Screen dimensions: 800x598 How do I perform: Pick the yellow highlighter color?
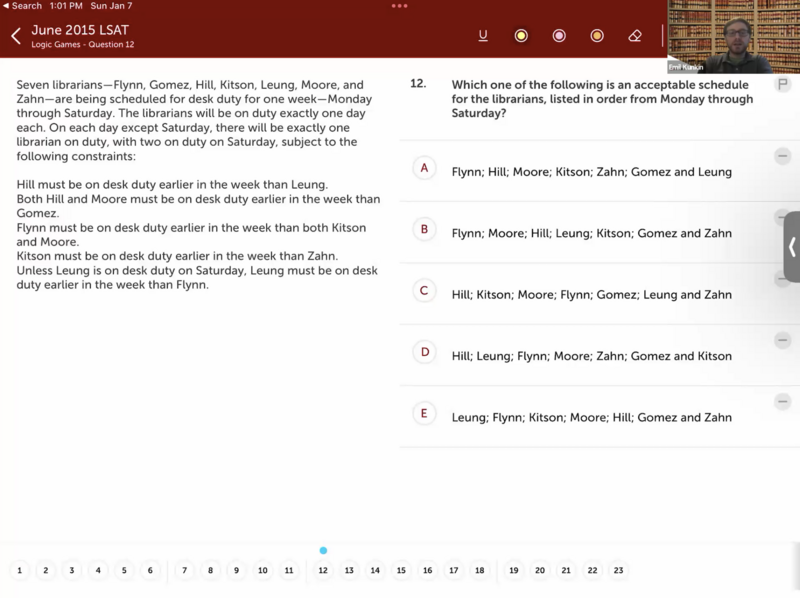pos(521,36)
